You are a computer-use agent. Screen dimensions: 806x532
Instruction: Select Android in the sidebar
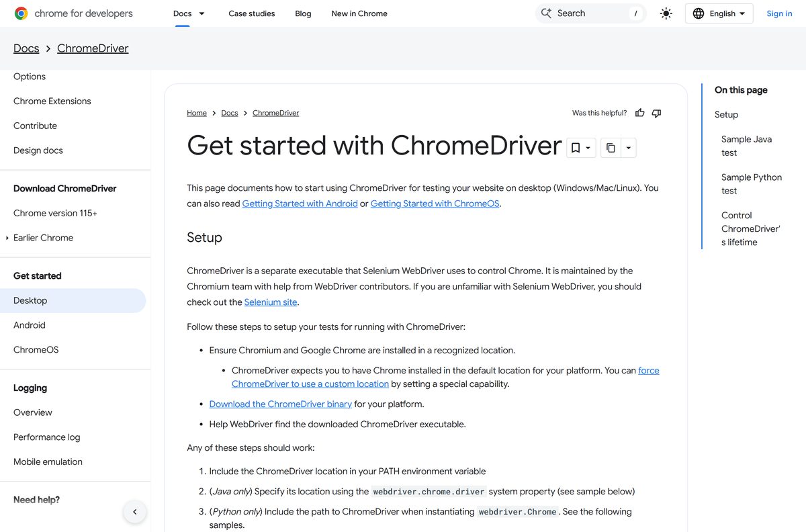30,325
